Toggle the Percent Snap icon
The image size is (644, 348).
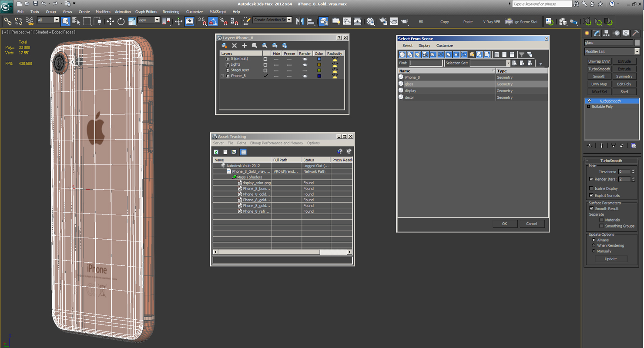pyautogui.click(x=223, y=21)
